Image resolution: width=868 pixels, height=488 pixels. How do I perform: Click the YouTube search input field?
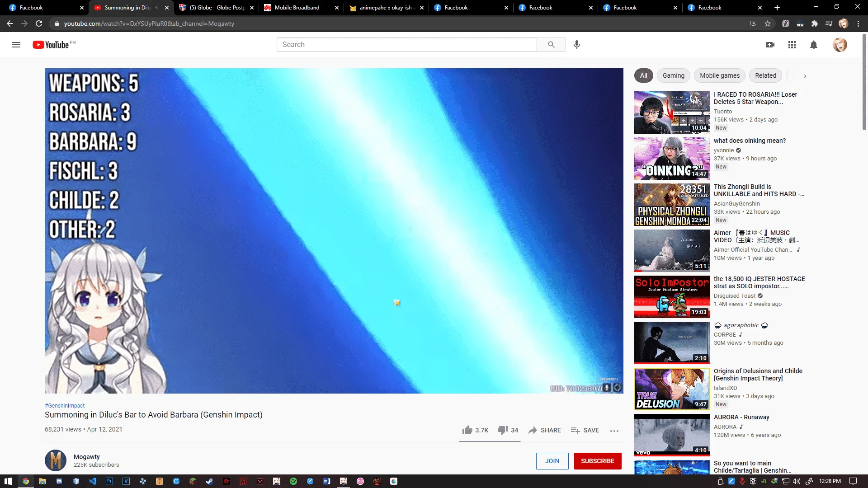406,45
